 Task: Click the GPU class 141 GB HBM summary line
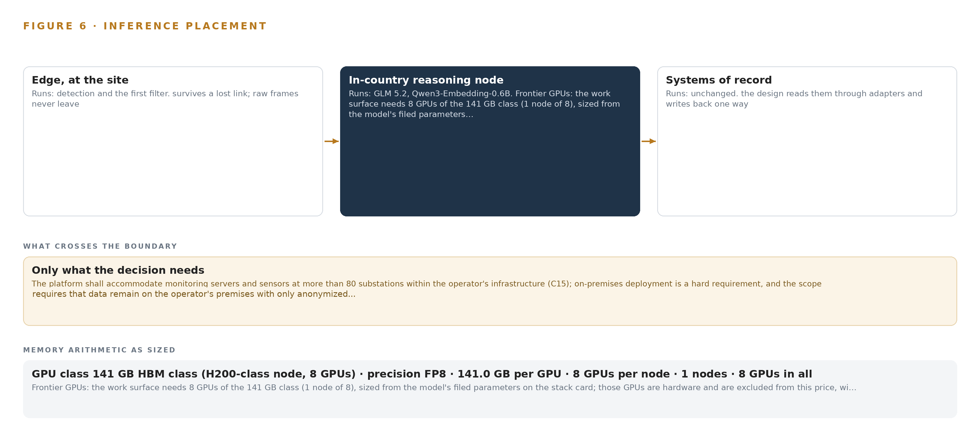tap(421, 374)
